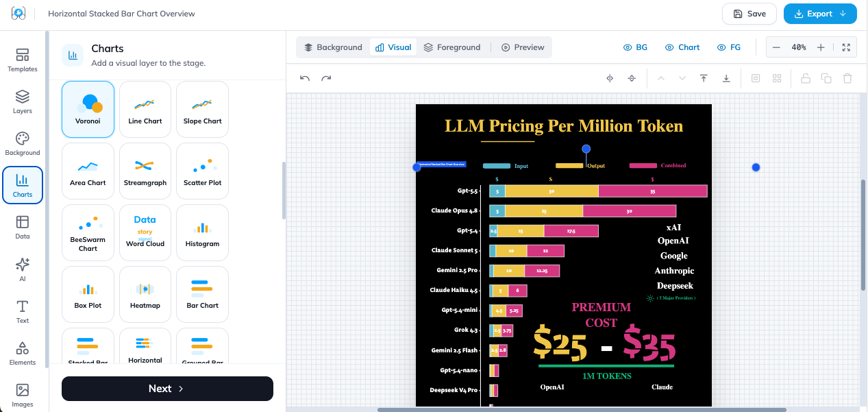Select the Bar Chart type
Viewport: 868px width, 412px height.
203,294
